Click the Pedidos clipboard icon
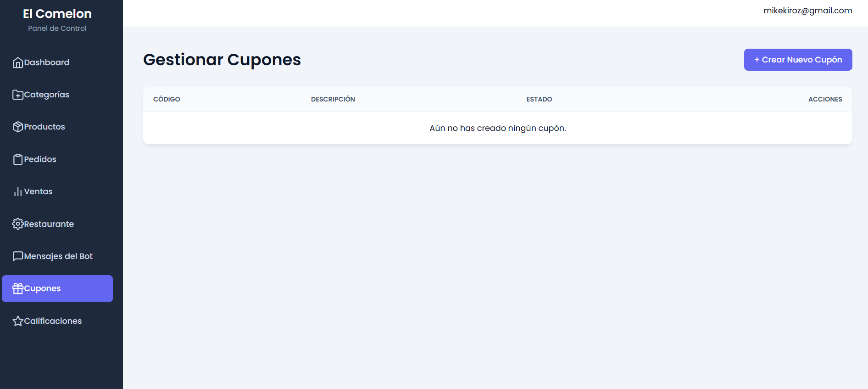This screenshot has width=868, height=389. (x=18, y=159)
